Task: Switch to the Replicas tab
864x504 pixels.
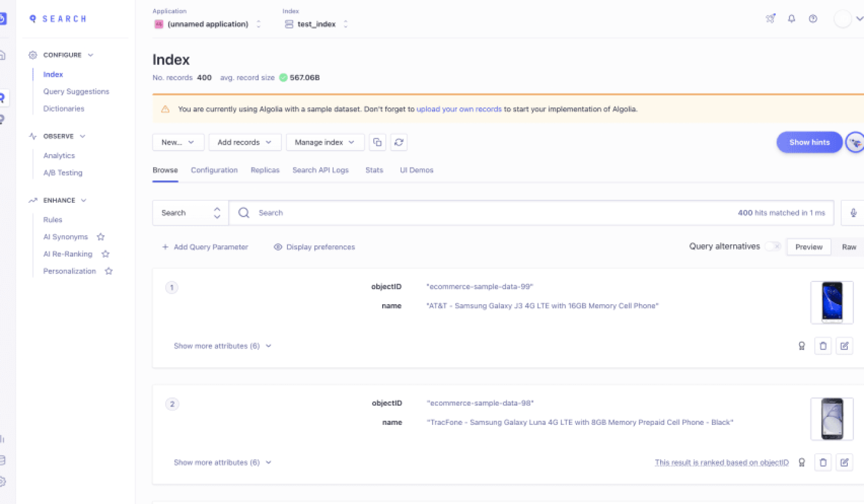Action: [x=265, y=170]
